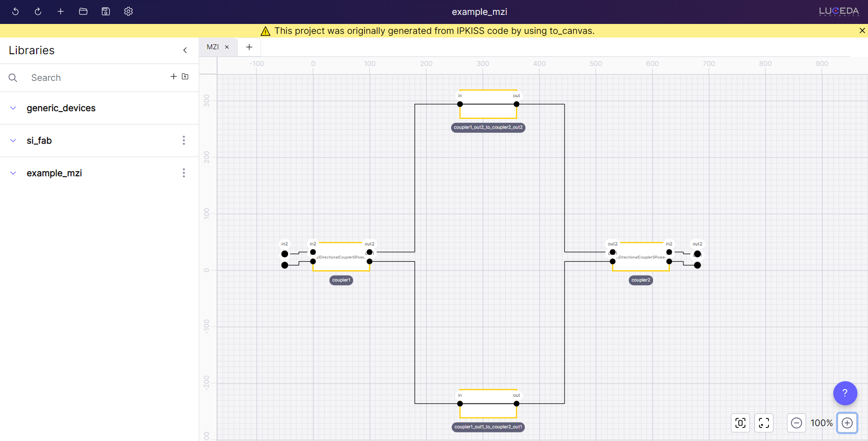Viewport: 868px width, 441px height.
Task: Open si_fab options menu
Action: (184, 141)
